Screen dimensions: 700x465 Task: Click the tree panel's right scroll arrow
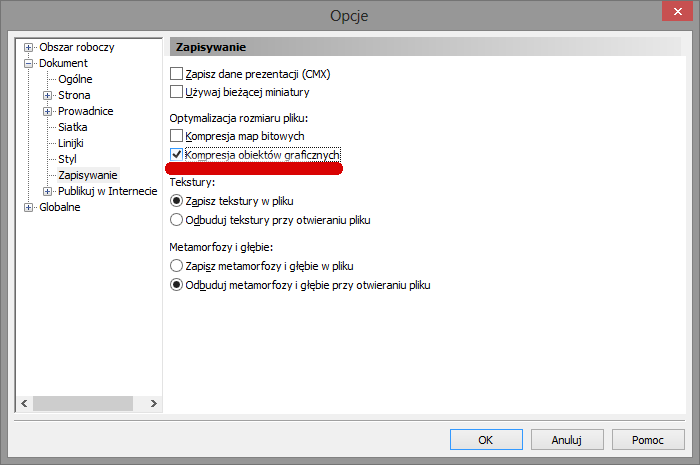153,403
